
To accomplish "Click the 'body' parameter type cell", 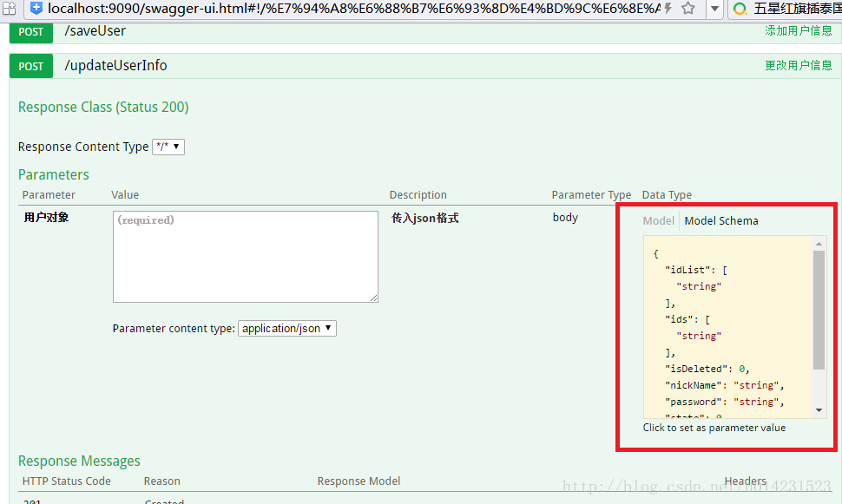I will click(x=565, y=218).
